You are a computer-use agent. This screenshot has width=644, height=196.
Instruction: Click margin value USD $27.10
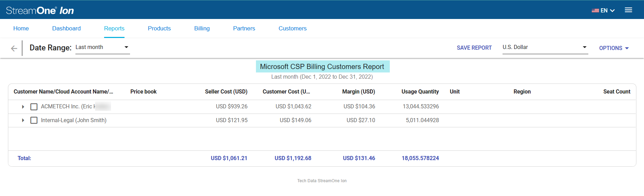point(361,120)
